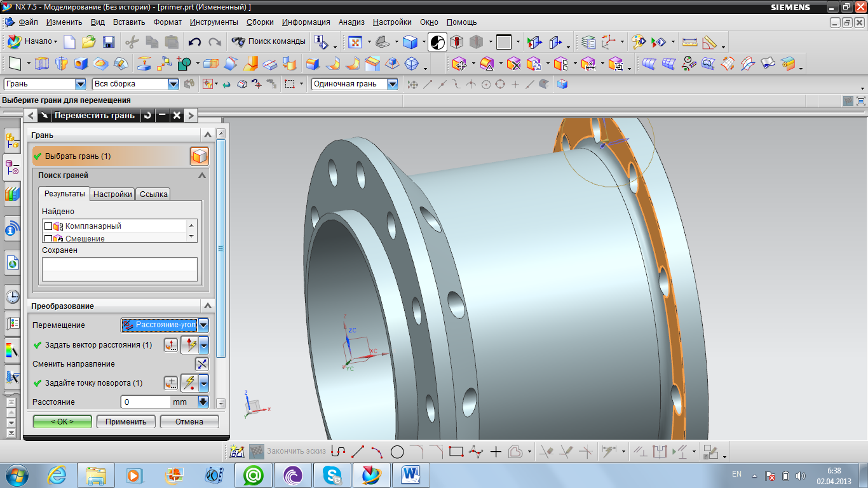Switch to the 'Настройки' tab
This screenshot has width=868, height=488.
click(x=113, y=194)
